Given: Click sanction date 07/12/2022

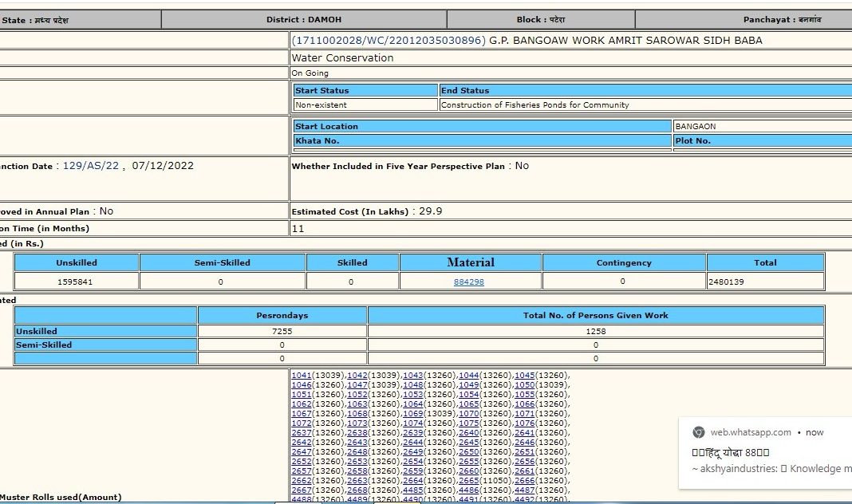Looking at the screenshot, I should [163, 166].
